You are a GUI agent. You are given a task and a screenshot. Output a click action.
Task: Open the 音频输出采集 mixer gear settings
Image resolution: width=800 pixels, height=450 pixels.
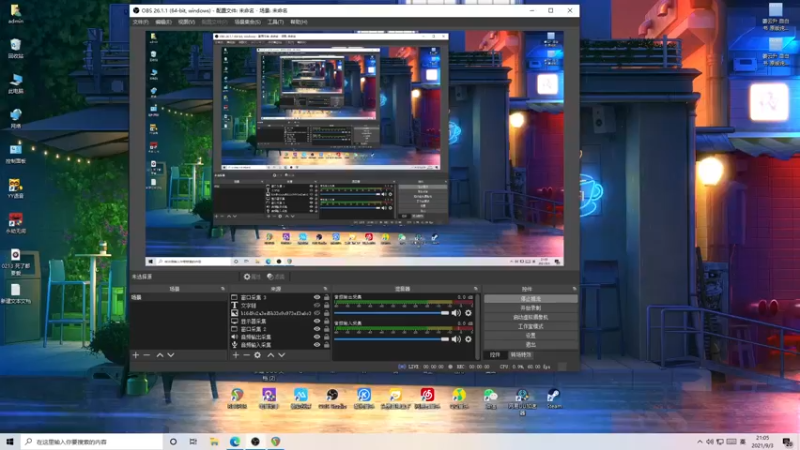[468, 313]
